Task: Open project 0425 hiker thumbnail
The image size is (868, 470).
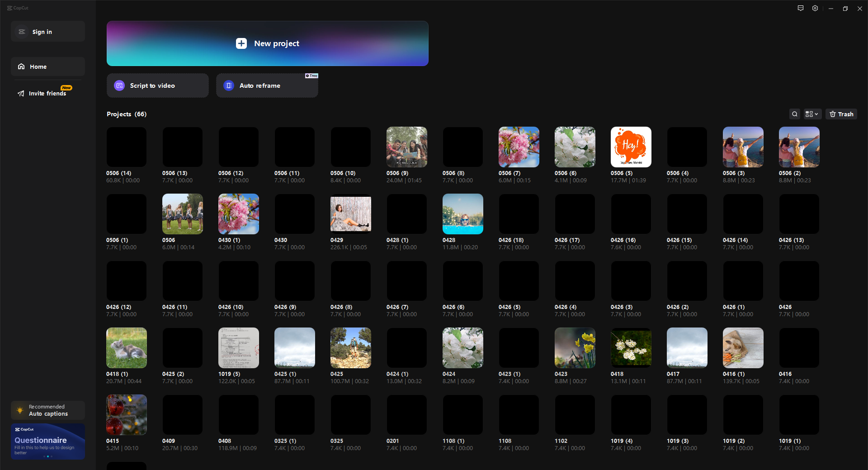Action: pos(351,348)
